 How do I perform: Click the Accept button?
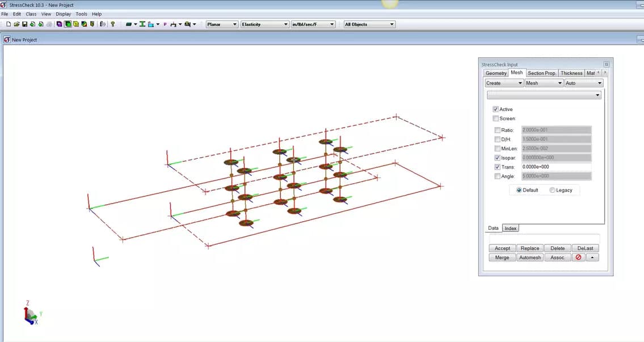click(x=502, y=248)
